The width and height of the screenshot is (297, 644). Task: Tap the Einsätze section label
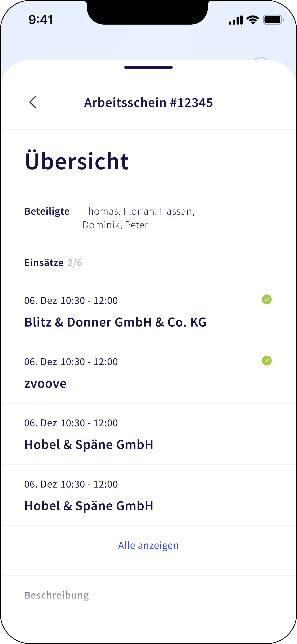pos(44,263)
